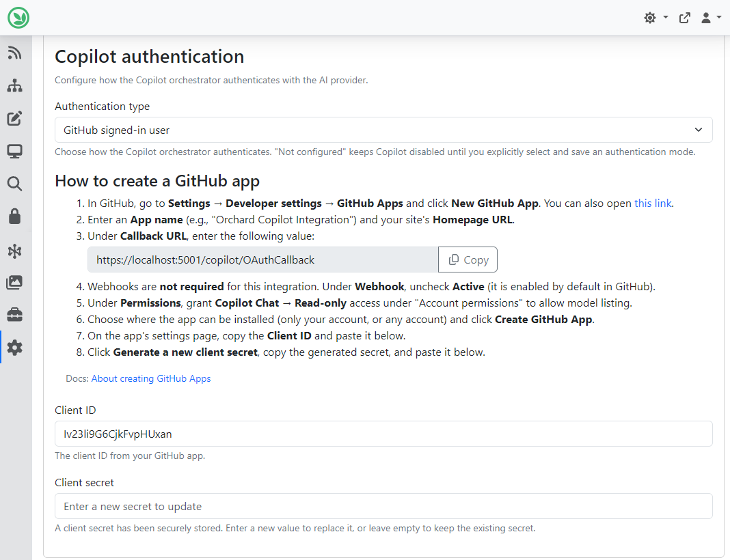This screenshot has width=730, height=560.
Task: Open the toolbox briefcase sidebar icon
Action: [x=14, y=315]
